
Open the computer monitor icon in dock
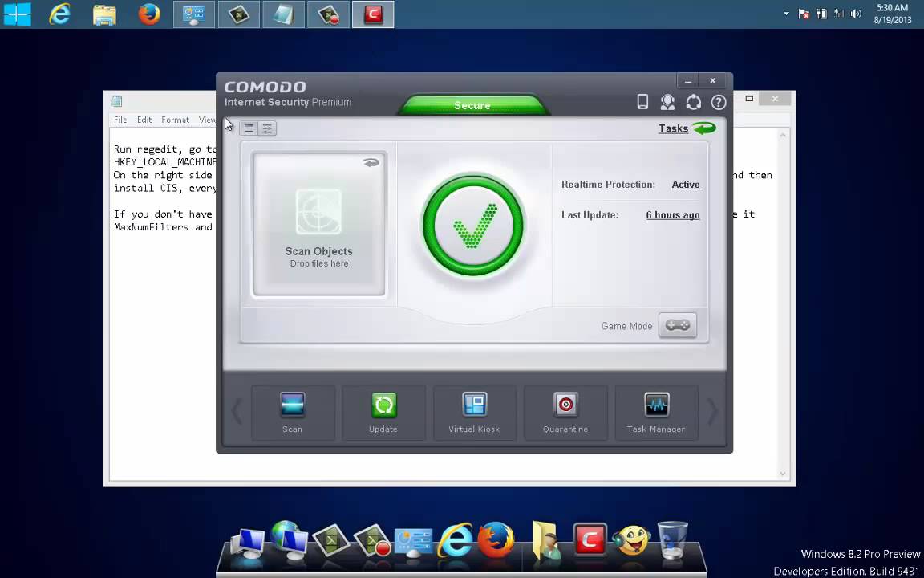[x=248, y=543]
